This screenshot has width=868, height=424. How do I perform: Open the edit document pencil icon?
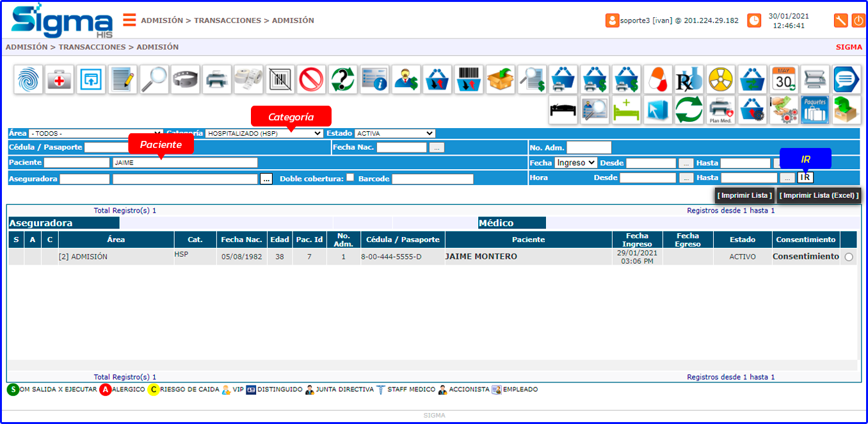[122, 80]
